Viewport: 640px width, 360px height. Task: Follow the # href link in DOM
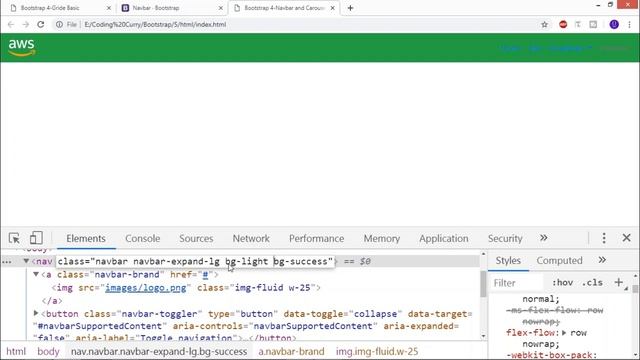point(205,275)
